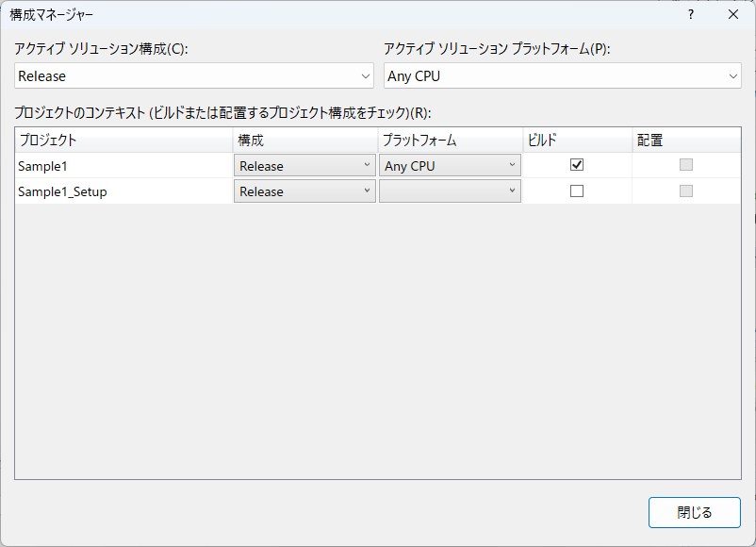The image size is (756, 547).
Task: Select the Sample1_Setup project row
Action: tap(123, 191)
